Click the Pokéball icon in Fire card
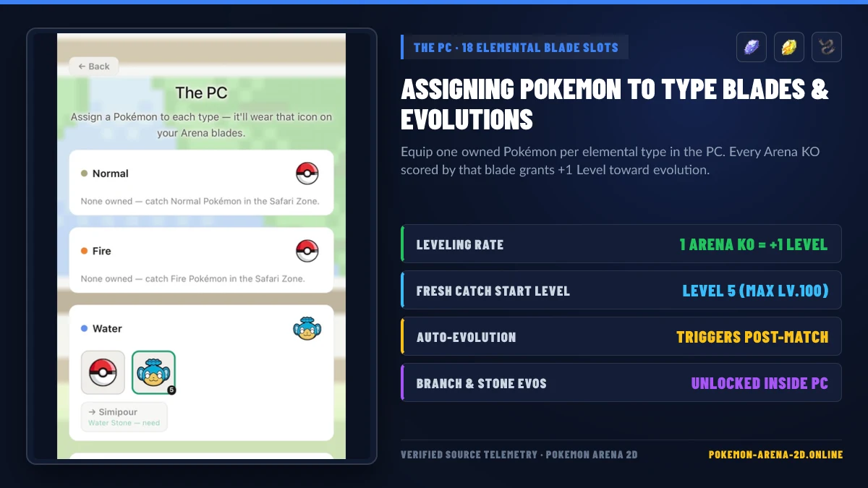The image size is (868, 488). (x=307, y=251)
